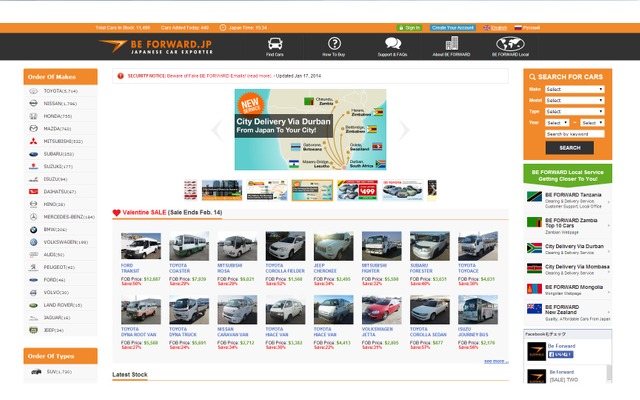Switch language to Russian
This screenshot has height=400, width=640.
tap(527, 28)
